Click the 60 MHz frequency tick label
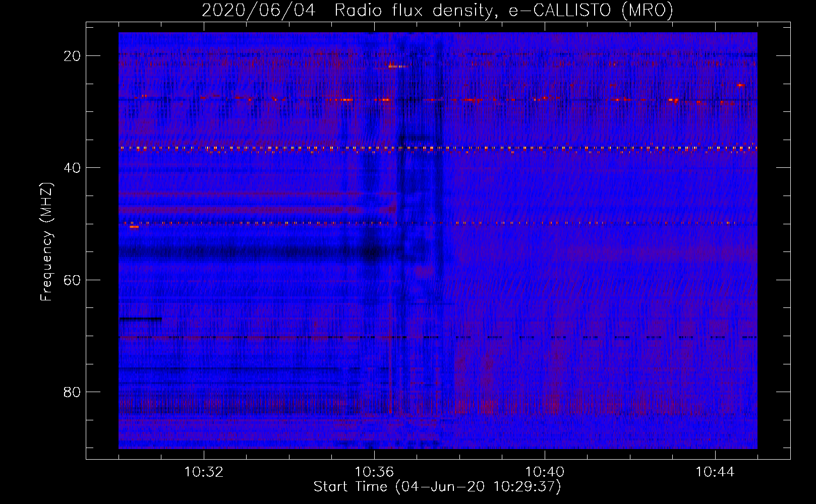Image resolution: width=816 pixels, height=504 pixels. (73, 280)
